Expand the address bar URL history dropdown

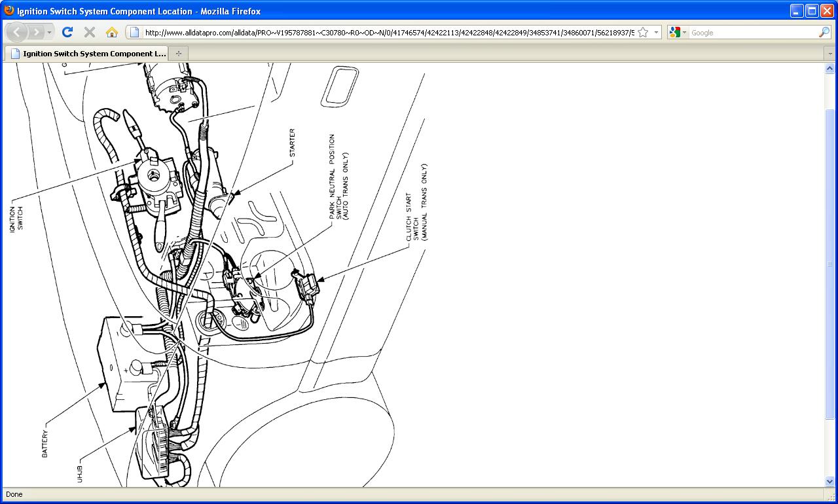click(x=655, y=32)
